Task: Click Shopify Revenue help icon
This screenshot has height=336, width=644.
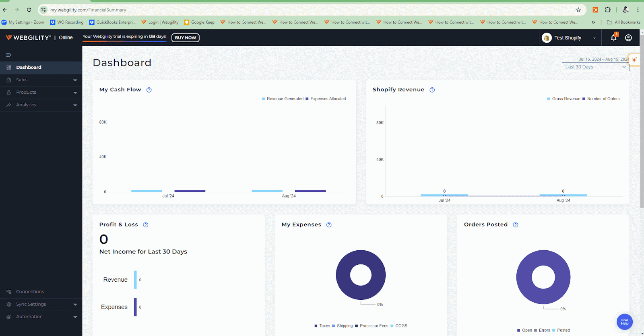Action: [432, 90]
